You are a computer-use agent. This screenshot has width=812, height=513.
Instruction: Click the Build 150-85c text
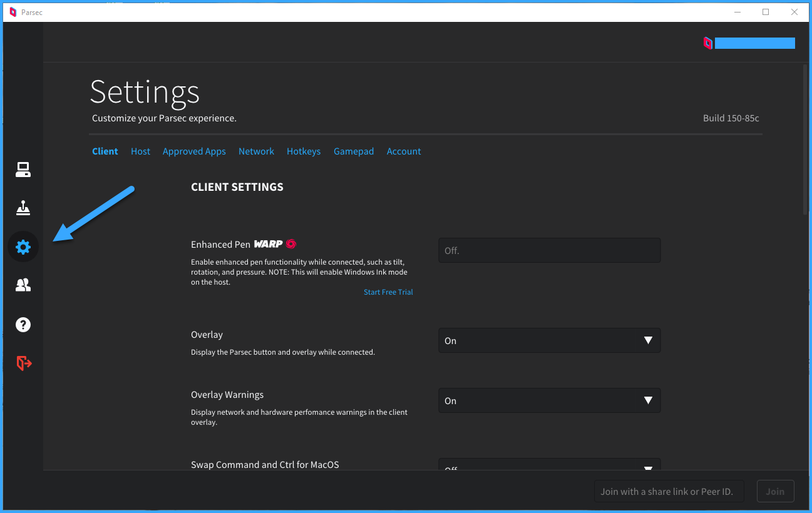tap(731, 118)
